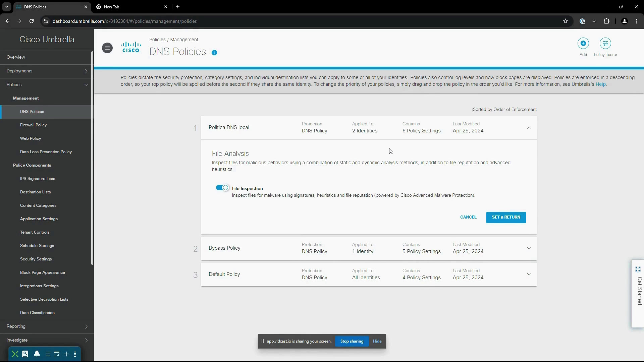Reload the page with the refresh icon
Image resolution: width=644 pixels, height=362 pixels.
[x=32, y=21]
